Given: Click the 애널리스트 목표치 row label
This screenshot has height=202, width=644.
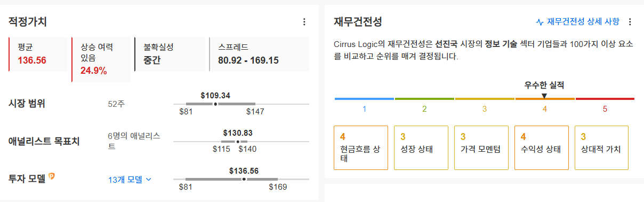Looking at the screenshot, I should [x=44, y=142].
